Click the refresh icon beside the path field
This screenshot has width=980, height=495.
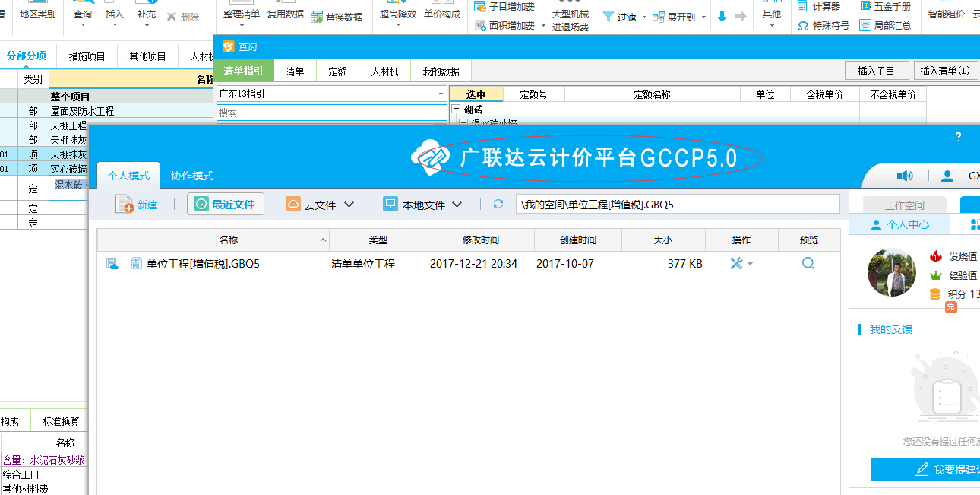[x=498, y=204]
